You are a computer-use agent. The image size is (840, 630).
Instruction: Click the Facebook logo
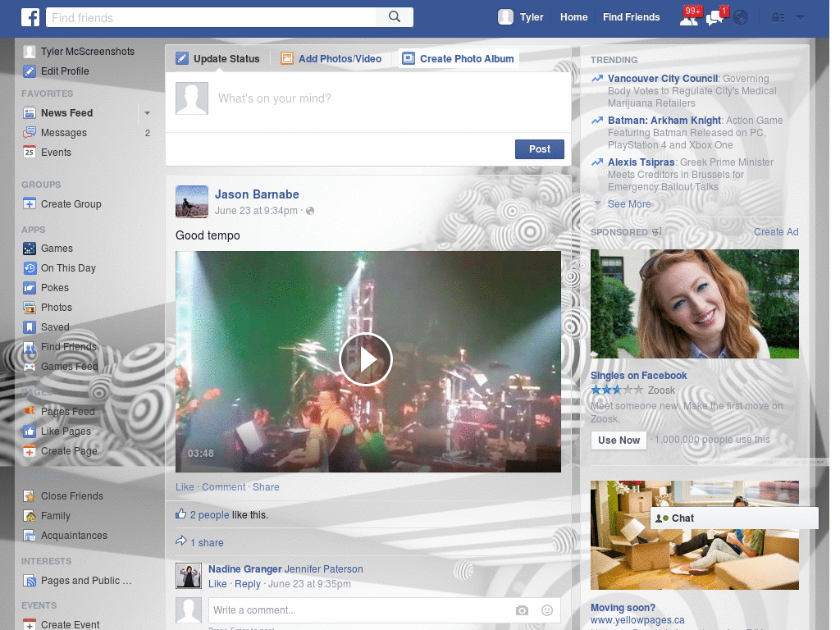[30, 16]
